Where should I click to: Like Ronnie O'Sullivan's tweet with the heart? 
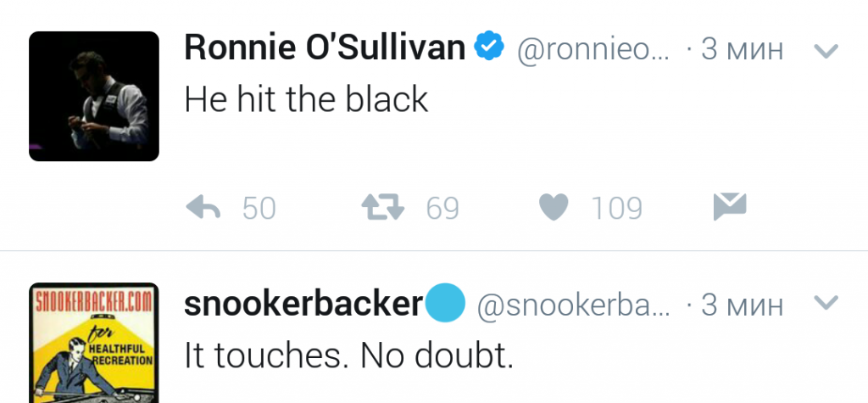[554, 208]
